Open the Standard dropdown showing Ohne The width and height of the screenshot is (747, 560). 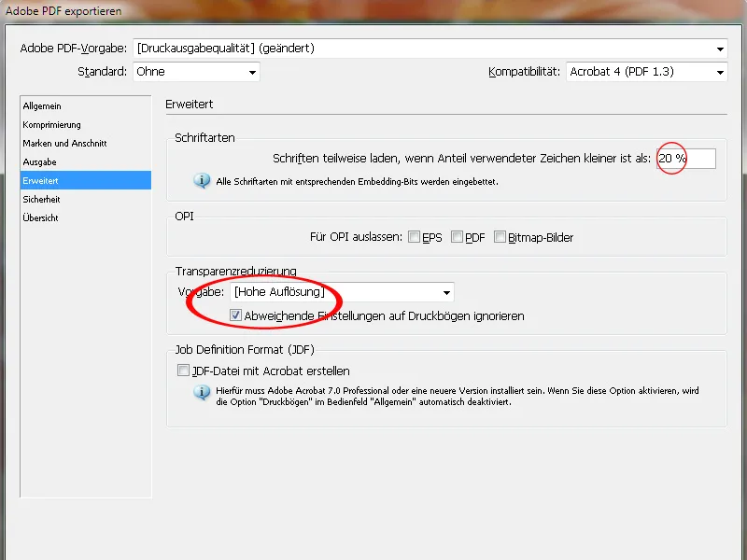(250, 72)
